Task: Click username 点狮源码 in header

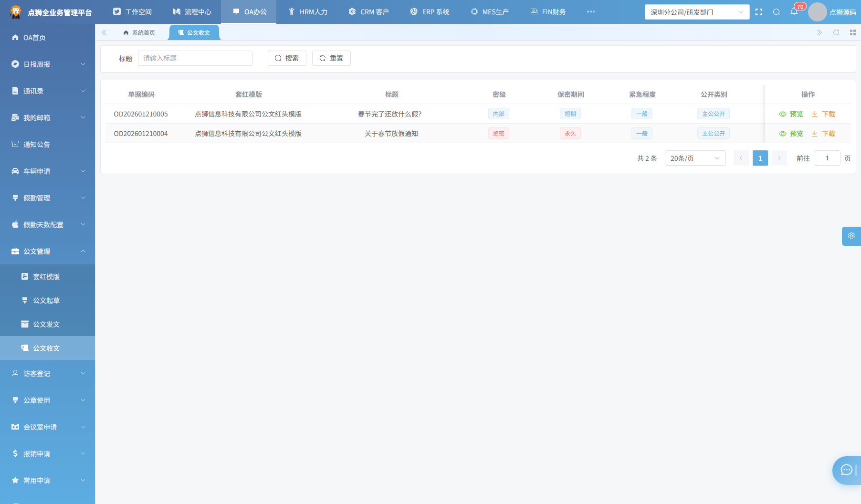Action: click(843, 12)
